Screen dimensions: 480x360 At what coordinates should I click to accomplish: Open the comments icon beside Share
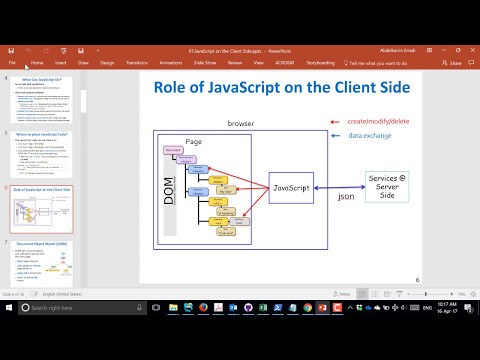[x=471, y=63]
